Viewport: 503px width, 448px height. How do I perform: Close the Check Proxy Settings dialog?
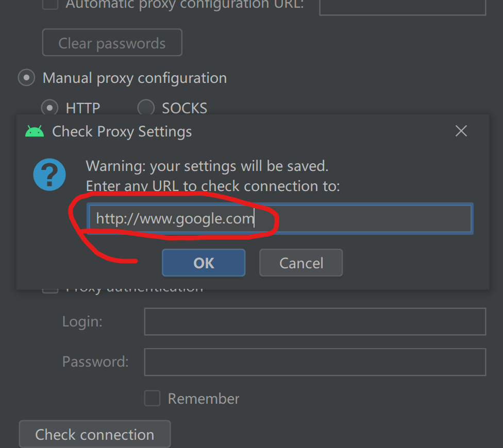[x=461, y=131]
